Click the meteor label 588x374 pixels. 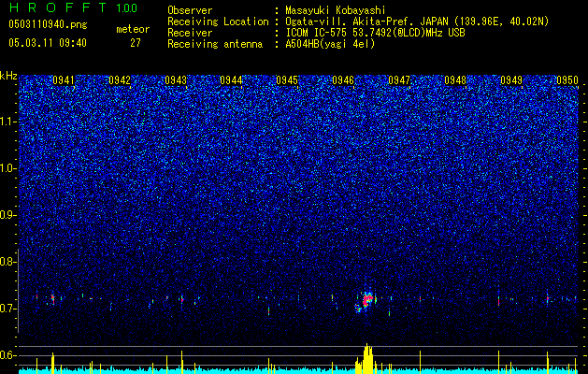click(x=133, y=29)
